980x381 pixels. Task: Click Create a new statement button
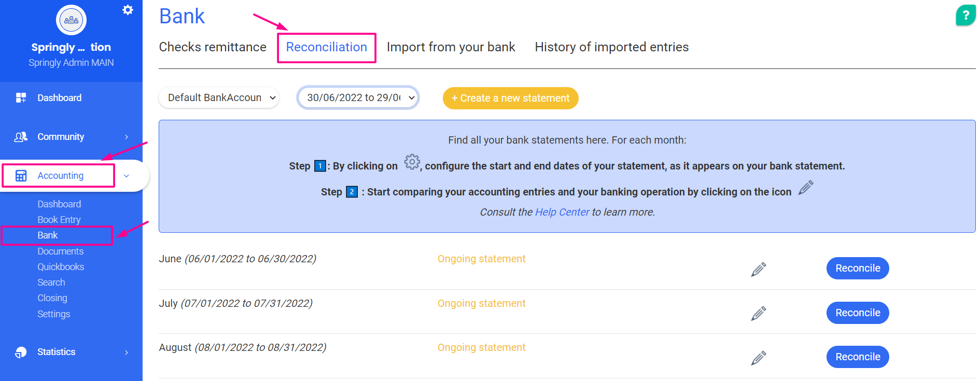tap(510, 98)
